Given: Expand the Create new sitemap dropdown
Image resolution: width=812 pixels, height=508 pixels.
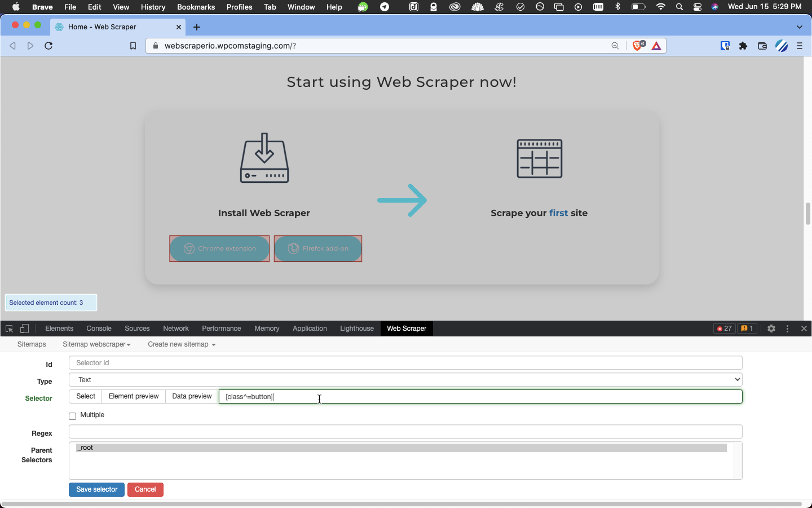Looking at the screenshot, I should pyautogui.click(x=182, y=344).
